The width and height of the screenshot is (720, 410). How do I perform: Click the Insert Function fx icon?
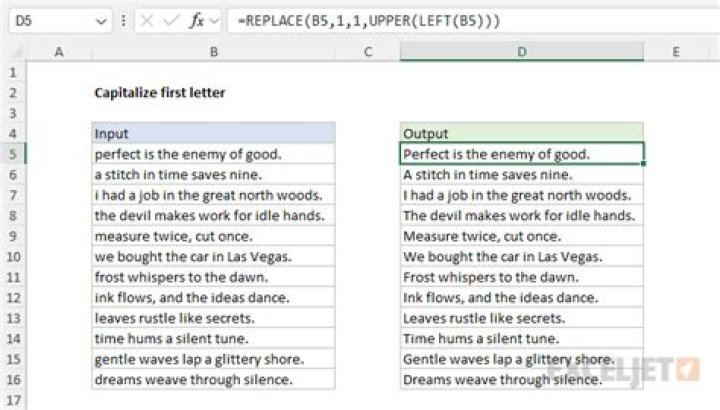pyautogui.click(x=197, y=21)
